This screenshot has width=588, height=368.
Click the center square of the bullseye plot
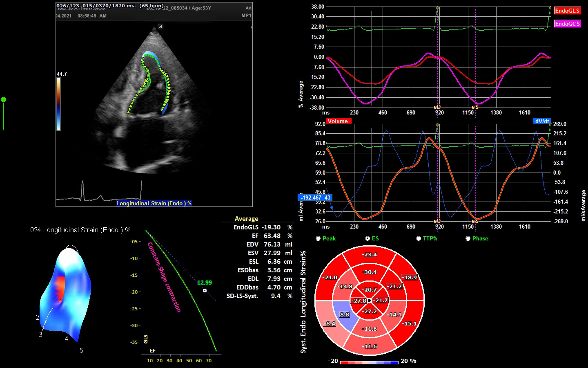[369, 301]
